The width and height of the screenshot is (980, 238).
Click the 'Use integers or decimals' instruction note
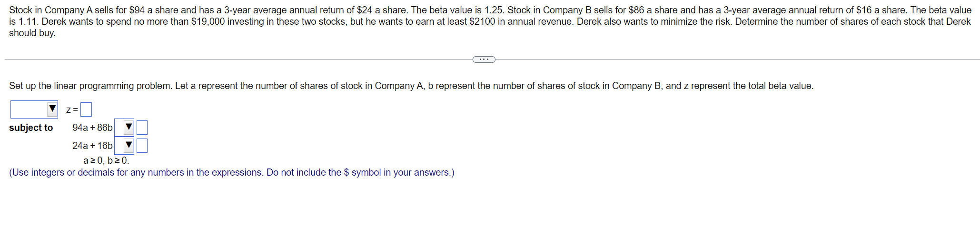[x=232, y=172]
